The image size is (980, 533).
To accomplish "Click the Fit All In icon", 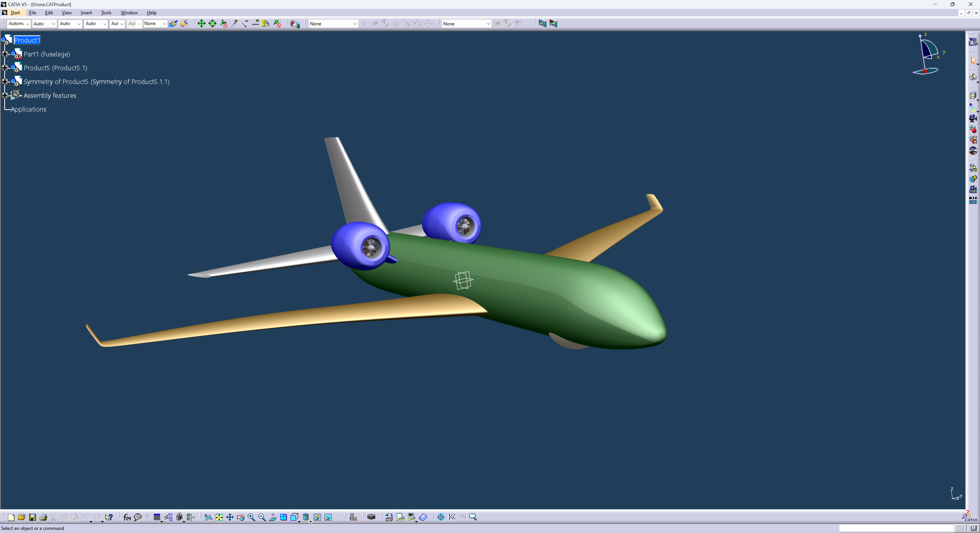I will coord(219,517).
